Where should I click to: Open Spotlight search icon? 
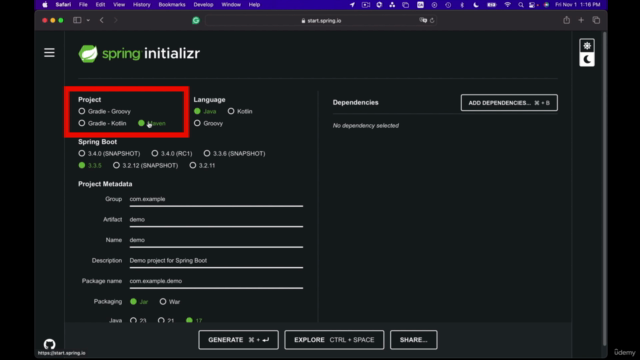click(520, 5)
